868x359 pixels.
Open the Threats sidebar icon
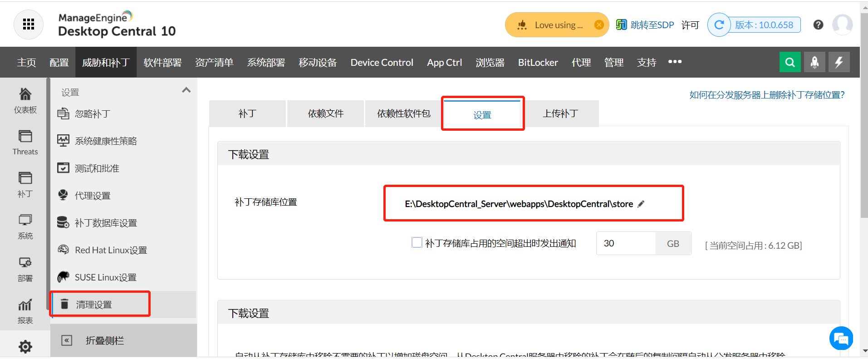coord(25,143)
